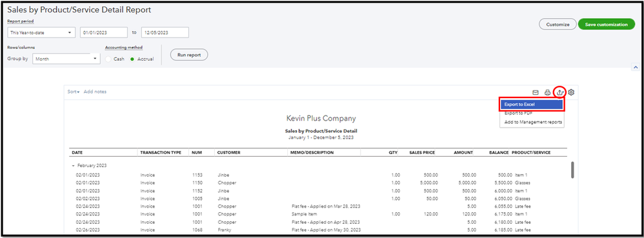Image resolution: width=644 pixels, height=238 pixels.
Task: Open the Group by Month dropdown
Action: [66, 59]
